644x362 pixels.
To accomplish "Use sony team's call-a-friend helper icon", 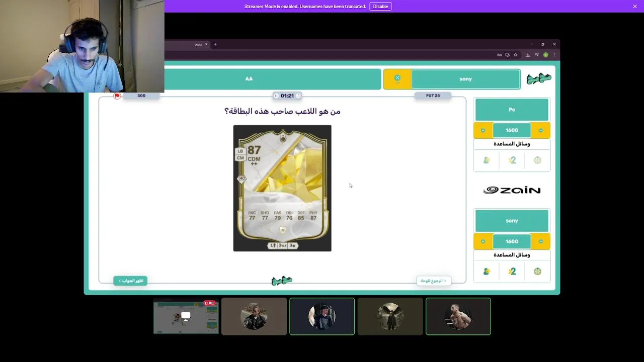I will point(487,271).
